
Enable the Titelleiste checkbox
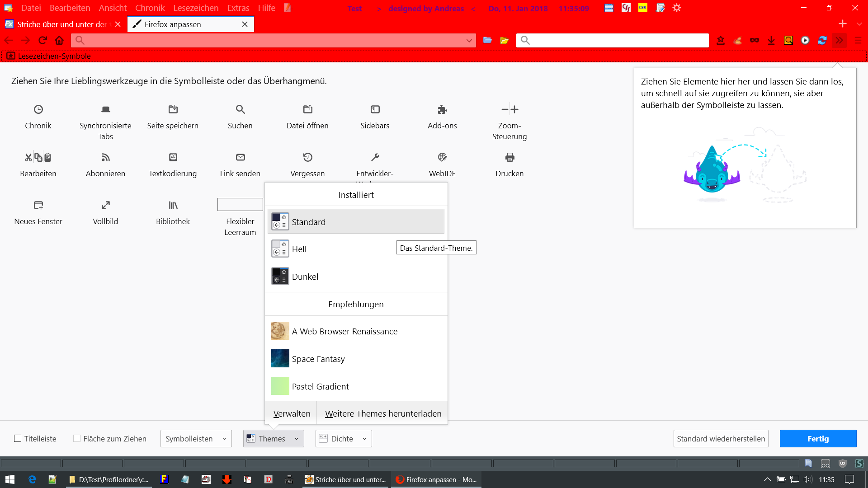tap(18, 438)
